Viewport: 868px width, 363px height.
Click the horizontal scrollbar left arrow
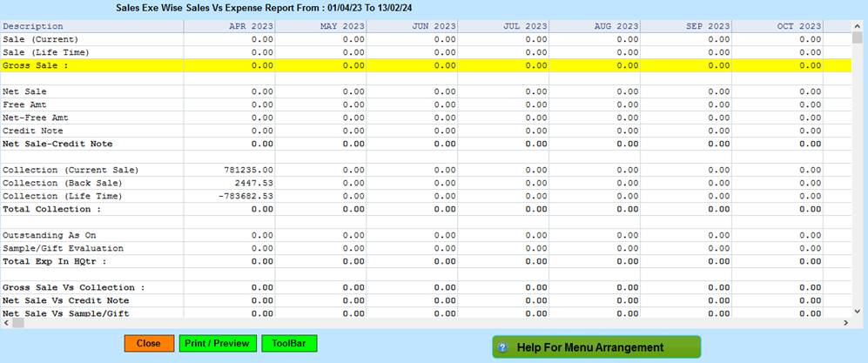(6, 322)
